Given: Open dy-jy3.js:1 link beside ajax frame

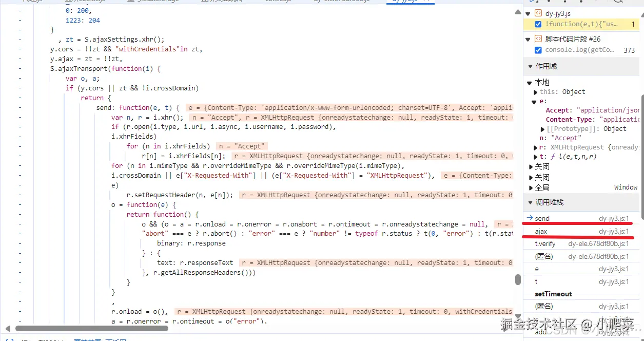Looking at the screenshot, I should (x=614, y=231).
